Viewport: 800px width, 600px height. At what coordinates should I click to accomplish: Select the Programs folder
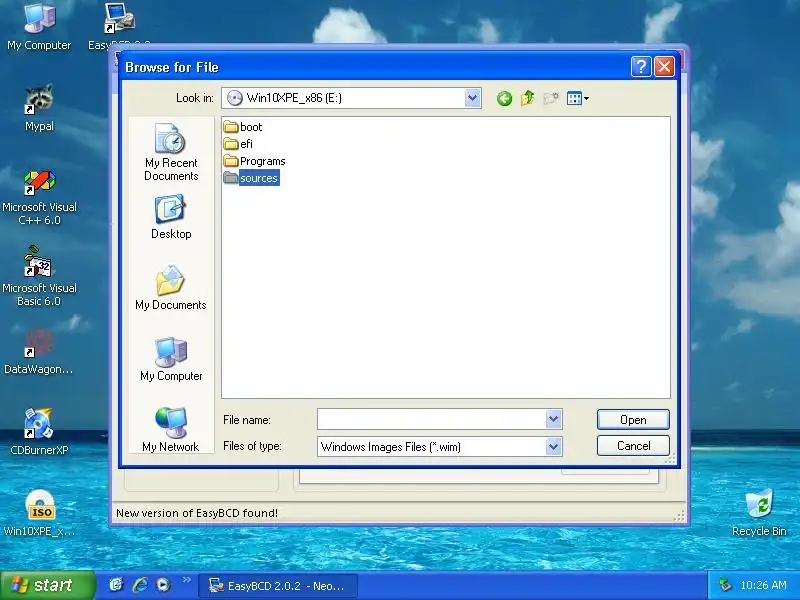click(255, 161)
